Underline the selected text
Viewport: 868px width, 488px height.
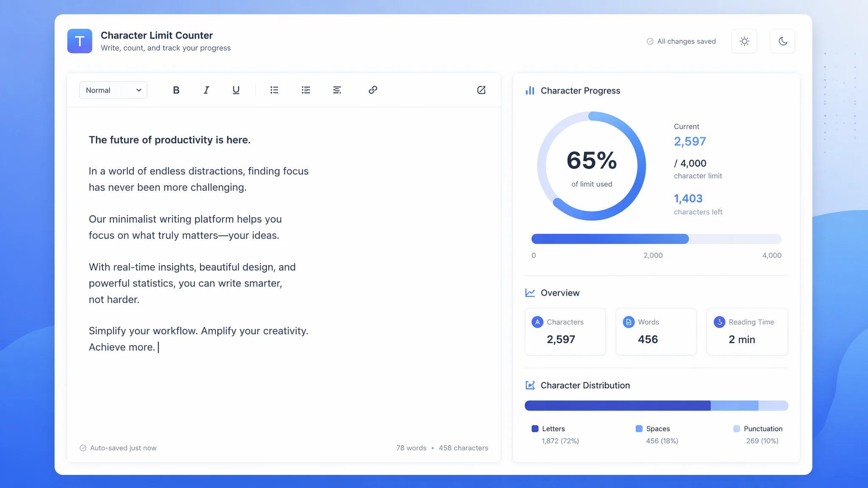(236, 90)
